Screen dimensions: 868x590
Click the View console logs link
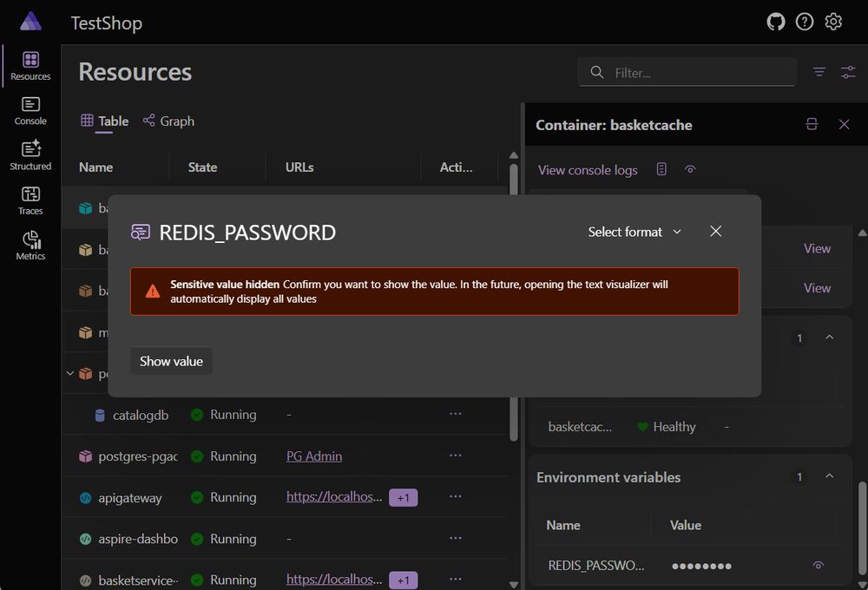[588, 170]
